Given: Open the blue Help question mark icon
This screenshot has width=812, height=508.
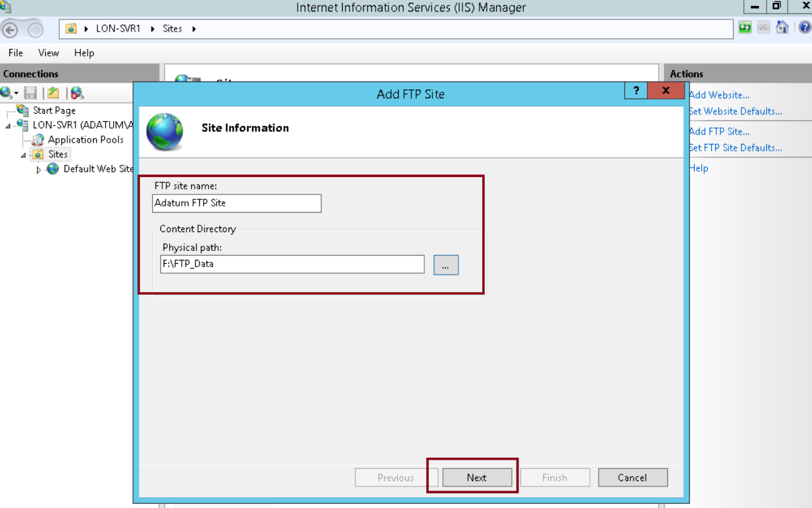Looking at the screenshot, I should pos(805,28).
